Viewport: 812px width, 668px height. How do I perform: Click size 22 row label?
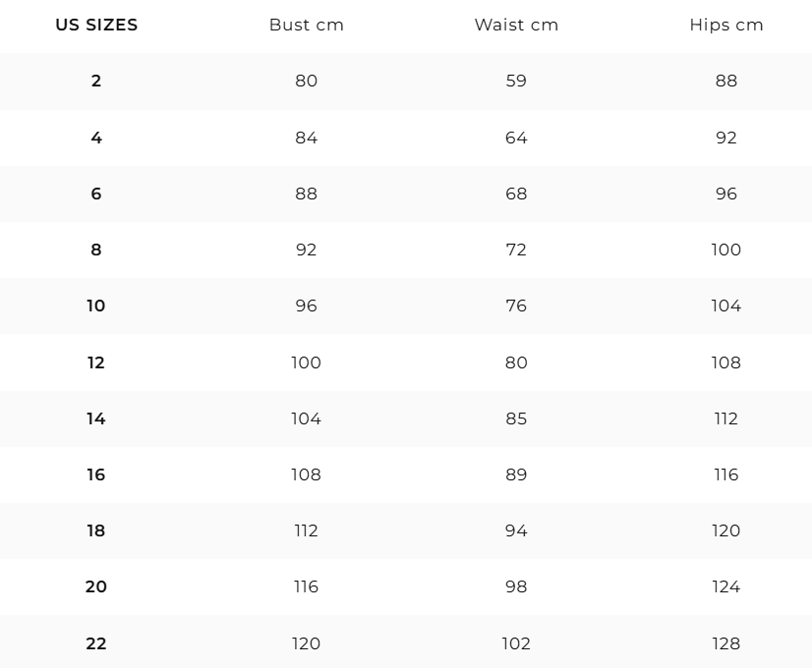coord(96,643)
